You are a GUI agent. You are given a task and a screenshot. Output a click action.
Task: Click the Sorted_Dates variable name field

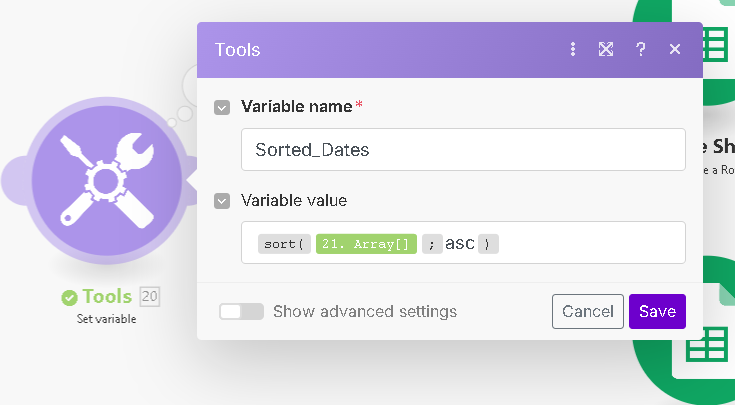463,149
